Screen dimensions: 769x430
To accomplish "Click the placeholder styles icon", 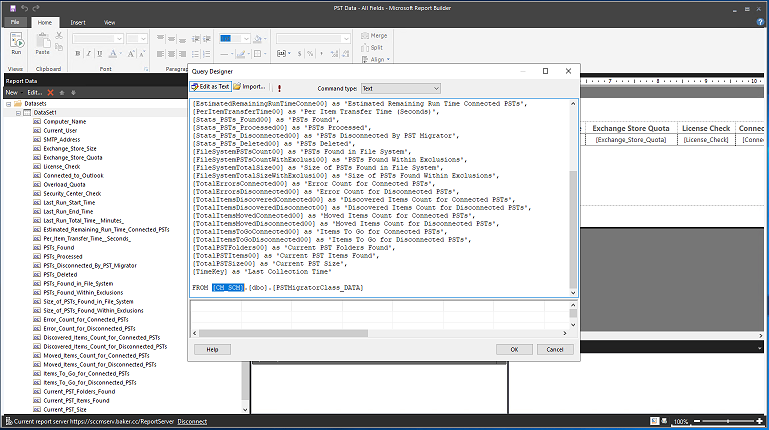I will (x=283, y=53).
